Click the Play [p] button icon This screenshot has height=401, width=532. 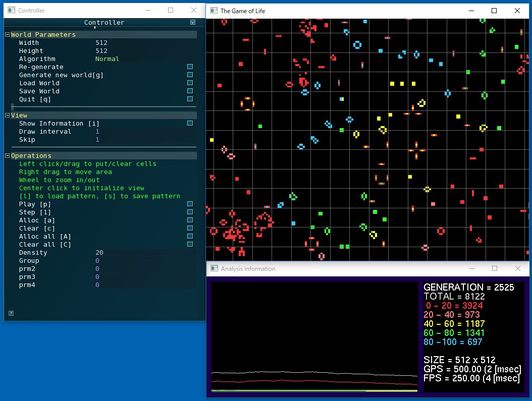point(190,204)
